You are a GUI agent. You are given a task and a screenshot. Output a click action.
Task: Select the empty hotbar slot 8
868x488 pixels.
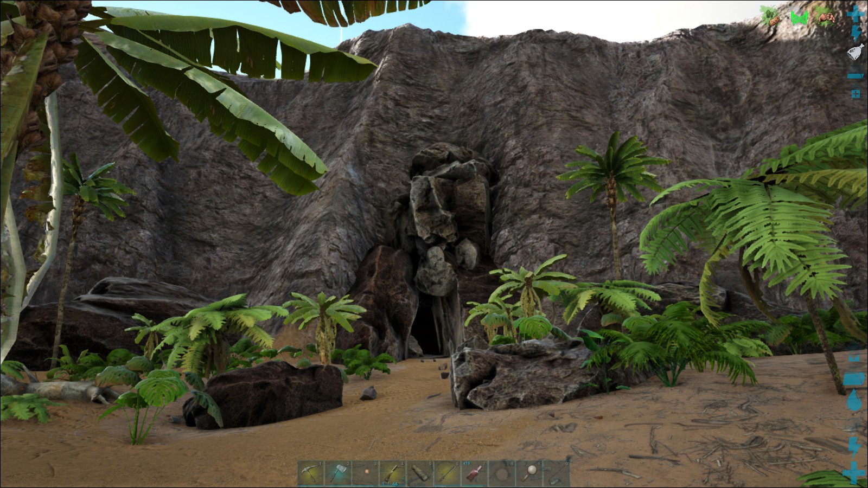502,473
